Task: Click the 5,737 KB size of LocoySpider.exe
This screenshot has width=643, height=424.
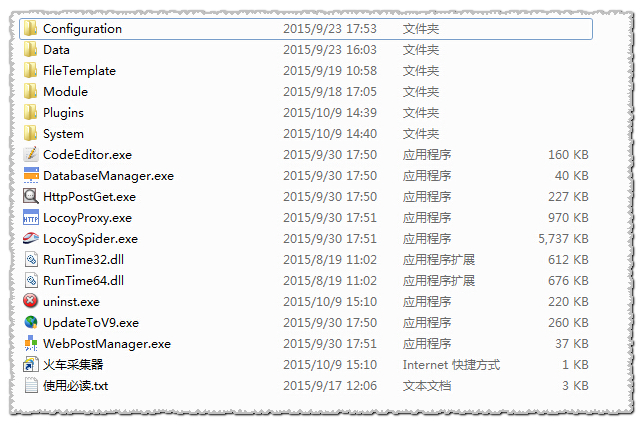Action: [x=563, y=239]
